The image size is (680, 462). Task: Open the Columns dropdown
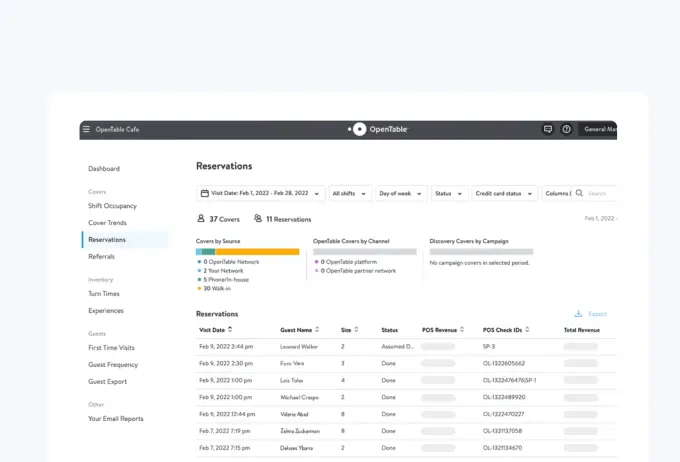click(x=558, y=193)
